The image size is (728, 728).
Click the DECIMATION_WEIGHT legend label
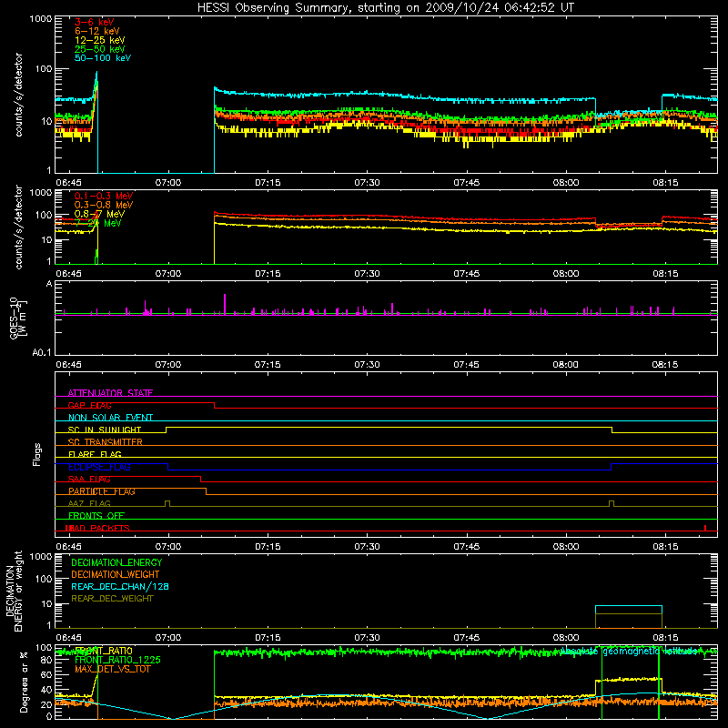pos(116,574)
